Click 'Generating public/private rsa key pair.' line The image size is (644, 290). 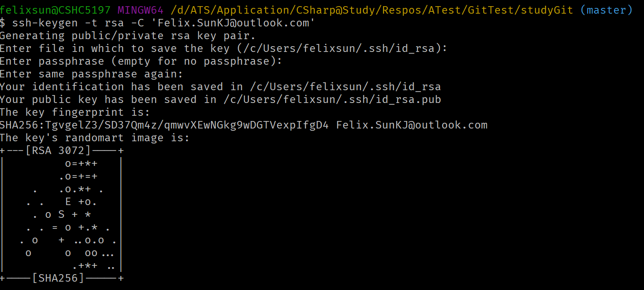tap(128, 36)
